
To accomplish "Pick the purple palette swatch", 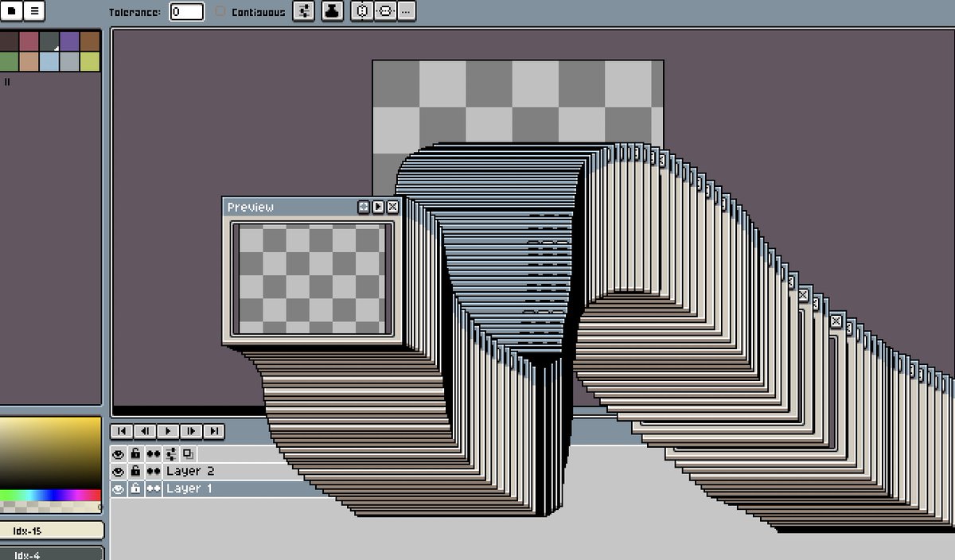I will [x=70, y=41].
